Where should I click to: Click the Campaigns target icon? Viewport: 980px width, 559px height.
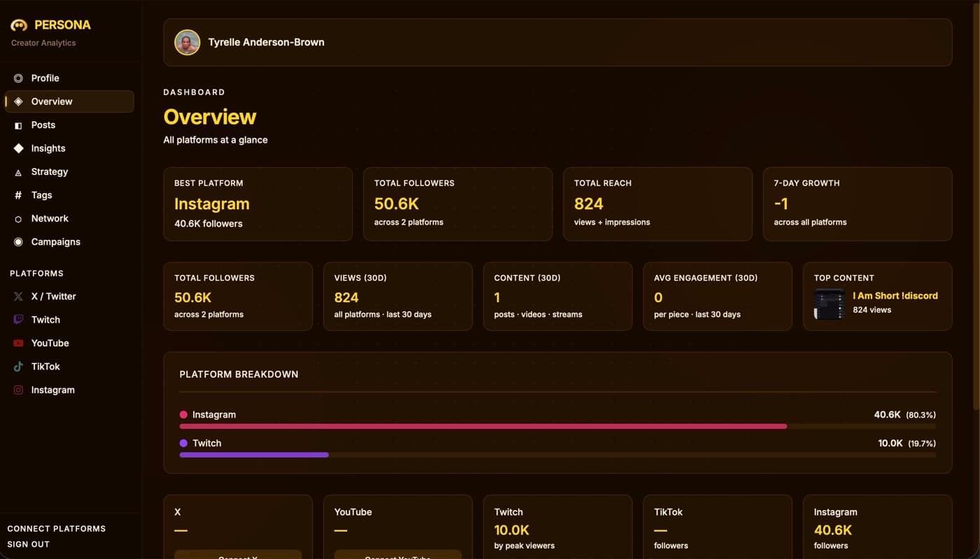[18, 242]
